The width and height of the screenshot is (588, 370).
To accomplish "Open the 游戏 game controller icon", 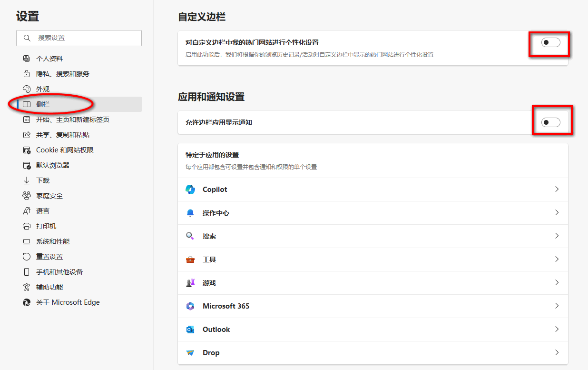I will coord(190,282).
